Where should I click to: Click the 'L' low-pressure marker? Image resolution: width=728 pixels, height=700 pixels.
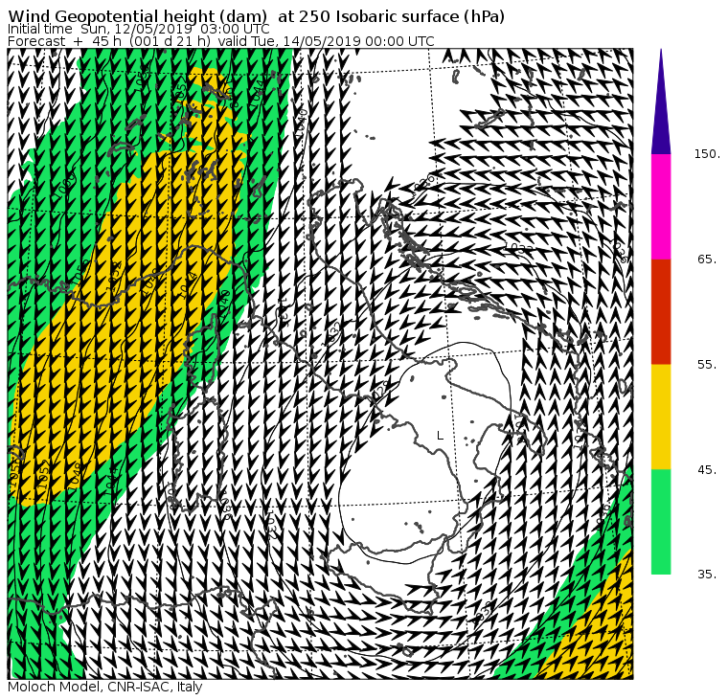440,436
